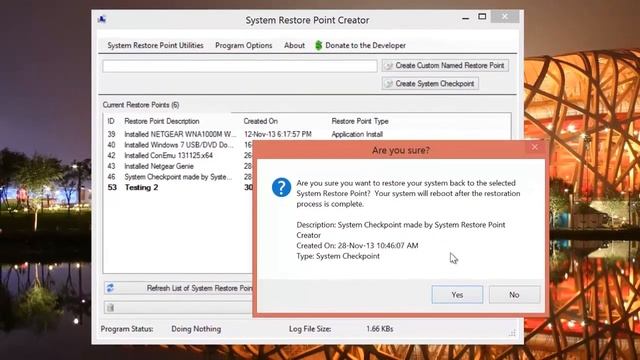Image resolution: width=640 pixels, height=360 pixels.
Task: Click the ID column header
Action: click(111, 121)
